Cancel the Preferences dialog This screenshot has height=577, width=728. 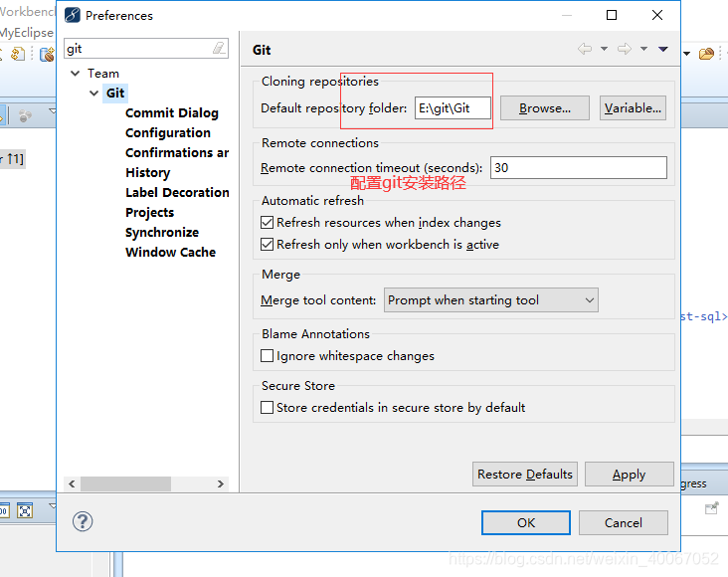point(624,523)
